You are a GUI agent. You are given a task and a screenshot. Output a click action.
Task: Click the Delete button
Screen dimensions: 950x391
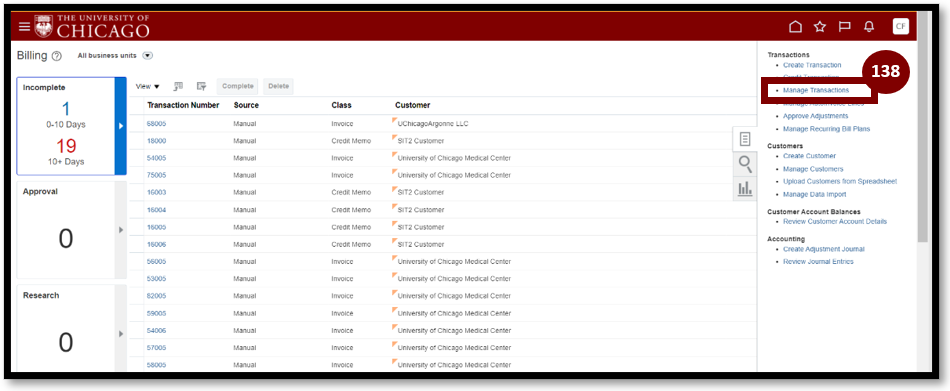tap(279, 87)
